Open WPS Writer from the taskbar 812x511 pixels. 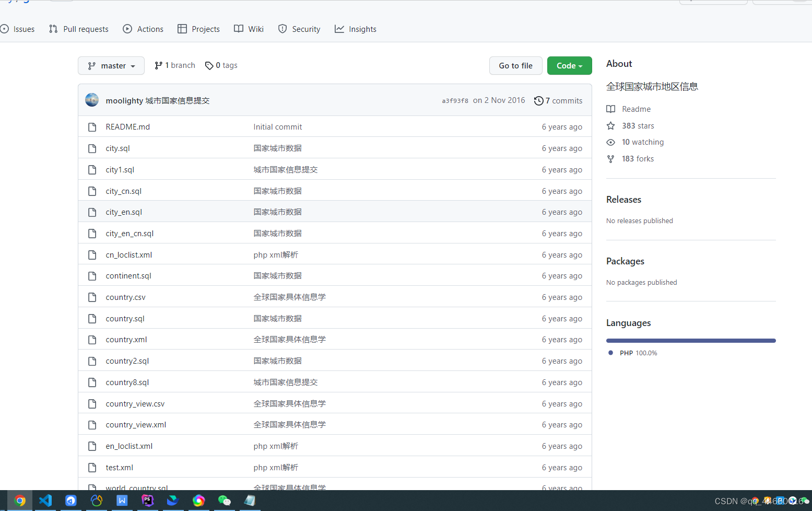[122, 501]
